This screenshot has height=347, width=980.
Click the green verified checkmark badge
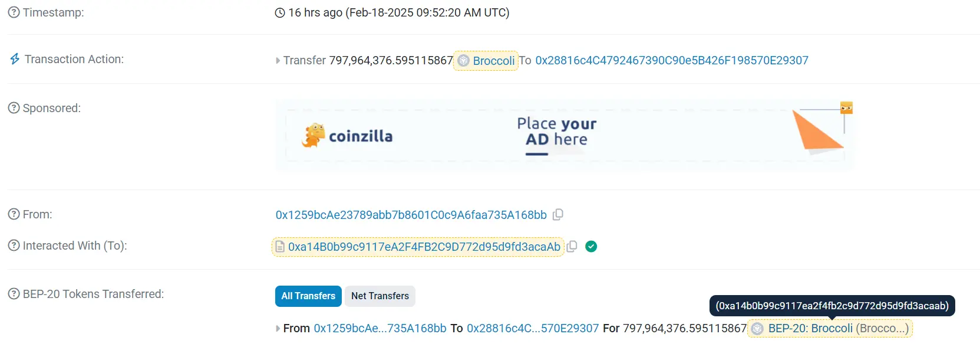tap(591, 247)
